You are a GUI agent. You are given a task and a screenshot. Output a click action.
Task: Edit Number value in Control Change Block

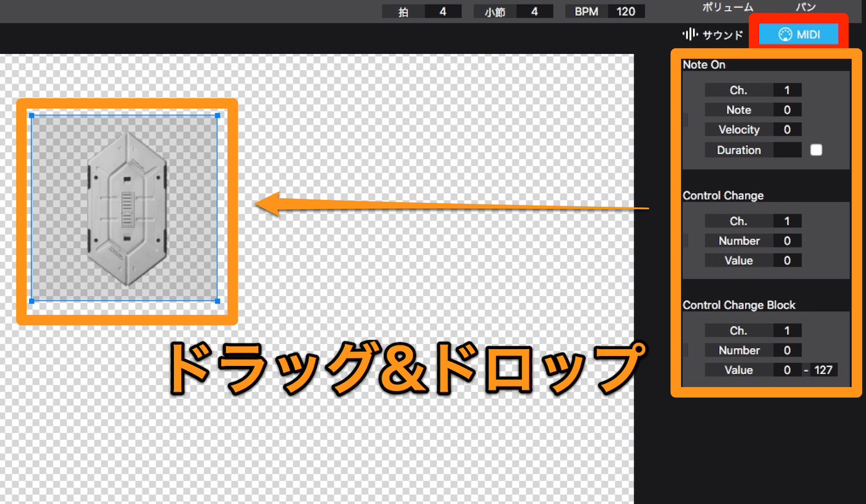coord(787,350)
